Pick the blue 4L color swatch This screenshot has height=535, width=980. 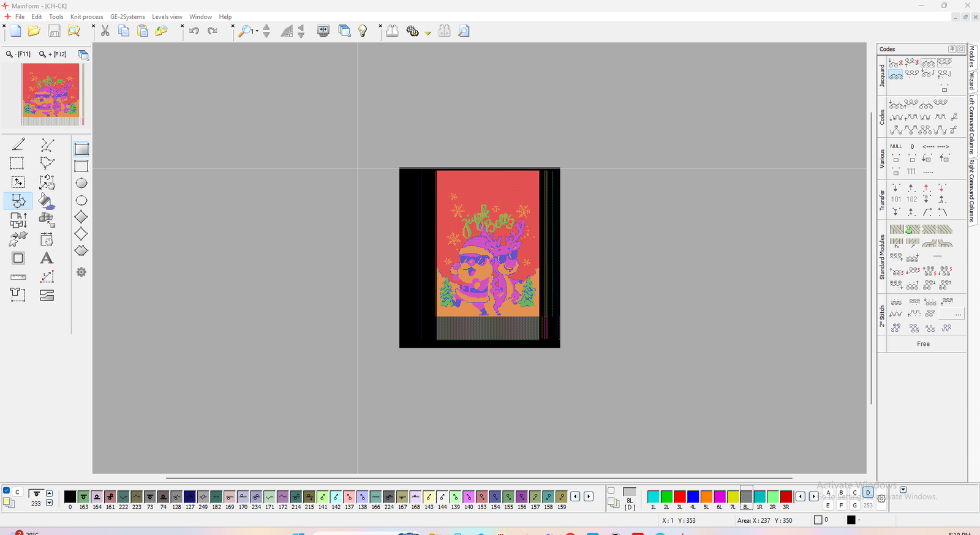pyautogui.click(x=693, y=496)
